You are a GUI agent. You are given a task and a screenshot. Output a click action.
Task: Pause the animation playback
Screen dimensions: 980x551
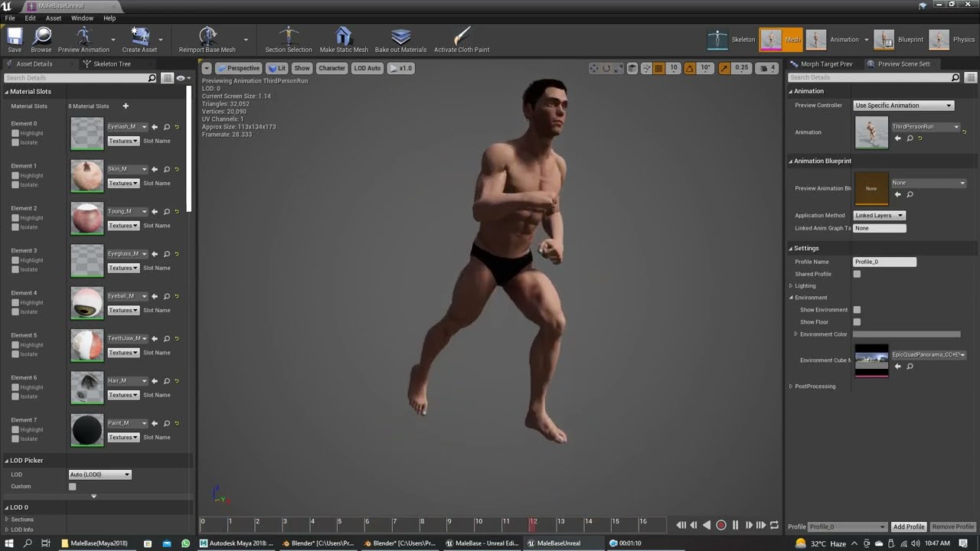pos(735,525)
